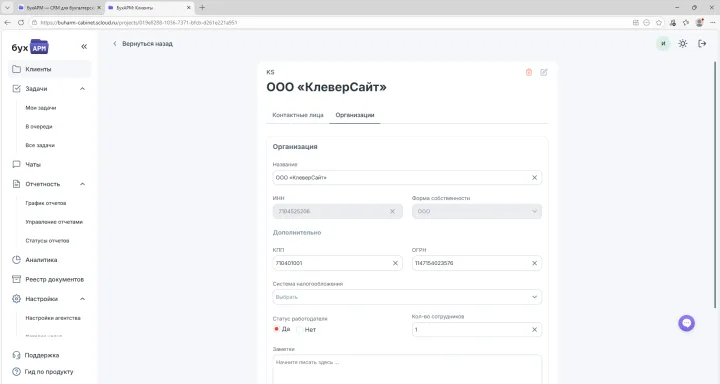Open the user avatar И menu
Viewport: 720px width, 384px height.
(663, 44)
